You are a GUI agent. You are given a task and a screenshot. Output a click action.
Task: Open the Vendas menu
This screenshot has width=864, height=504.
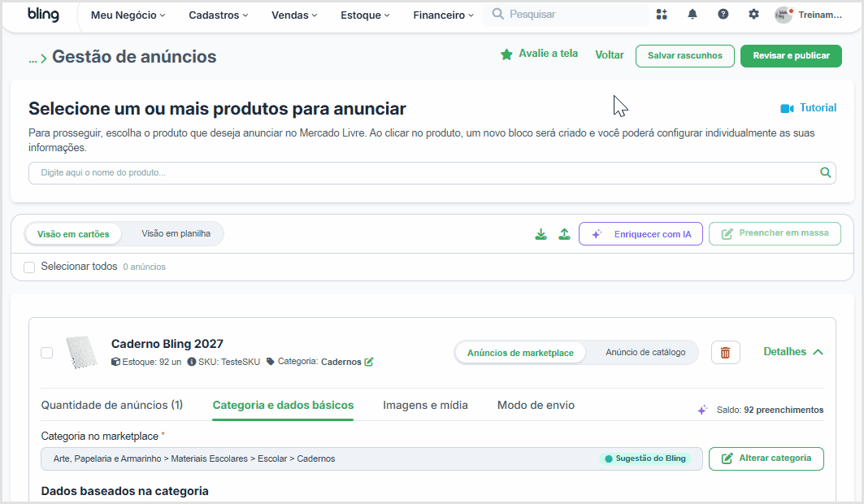click(294, 15)
